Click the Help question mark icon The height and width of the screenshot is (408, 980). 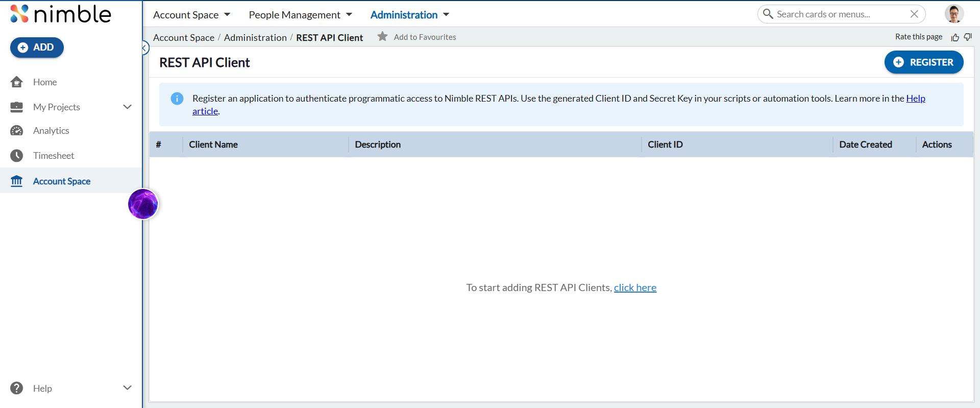(17, 388)
